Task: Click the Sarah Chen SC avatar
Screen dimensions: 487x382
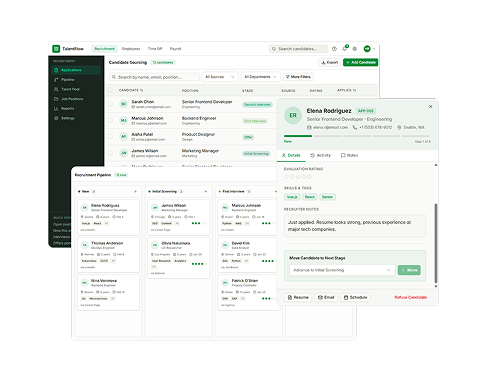Action: [124, 104]
